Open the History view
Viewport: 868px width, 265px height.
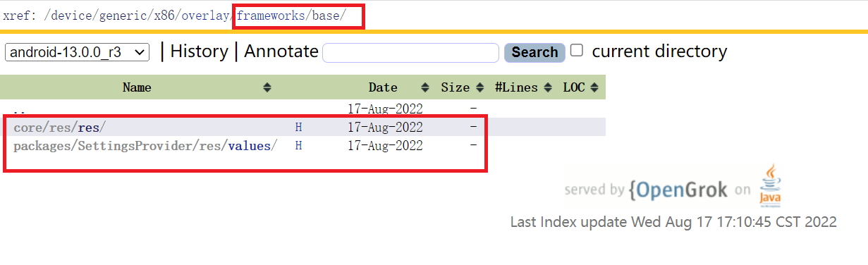point(199,51)
